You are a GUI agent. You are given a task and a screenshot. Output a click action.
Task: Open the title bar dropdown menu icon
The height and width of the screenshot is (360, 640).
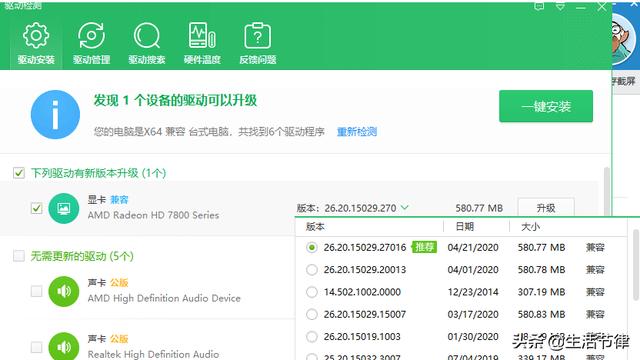click(560, 7)
